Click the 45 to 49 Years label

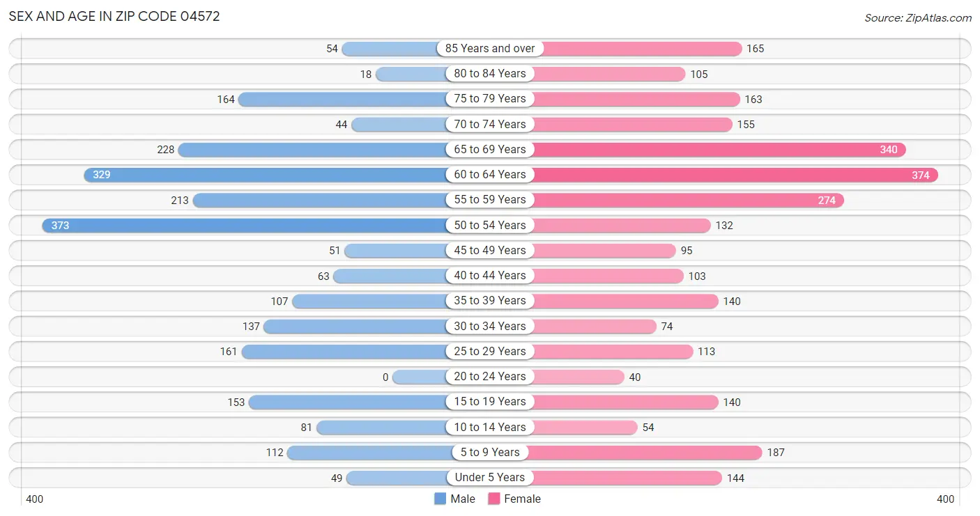coord(490,250)
